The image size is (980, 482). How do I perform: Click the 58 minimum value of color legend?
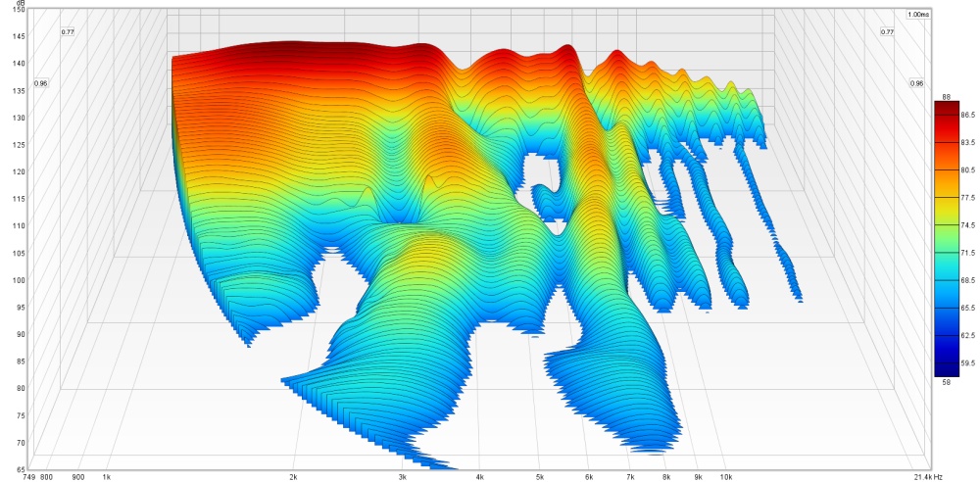click(947, 381)
